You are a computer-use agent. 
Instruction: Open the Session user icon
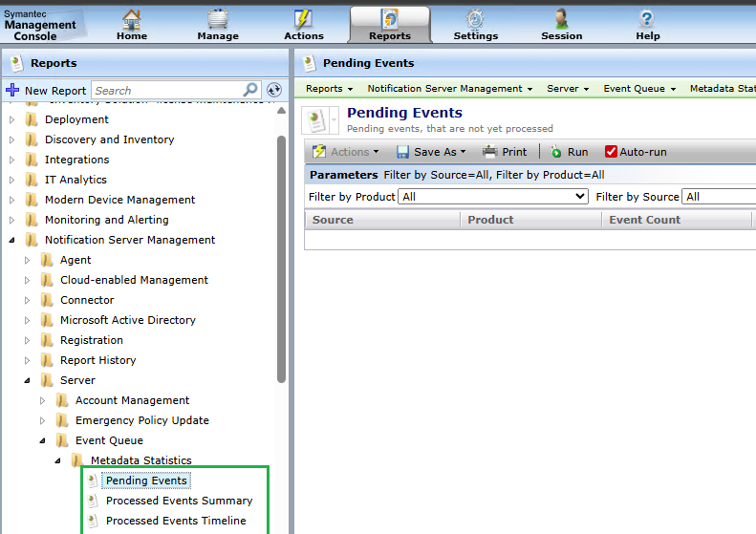click(561, 19)
